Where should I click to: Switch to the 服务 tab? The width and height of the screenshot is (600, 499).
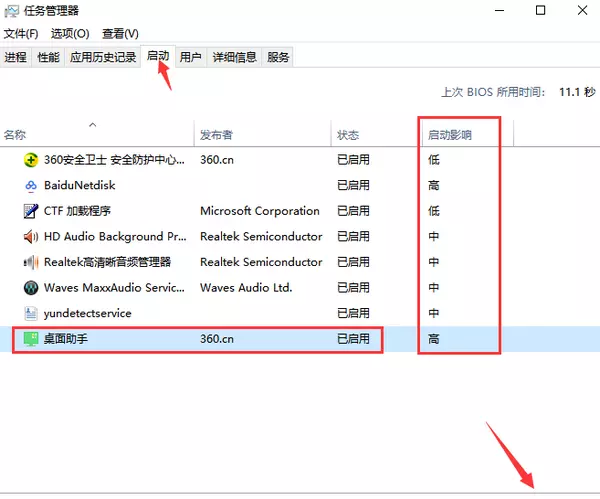[278, 57]
